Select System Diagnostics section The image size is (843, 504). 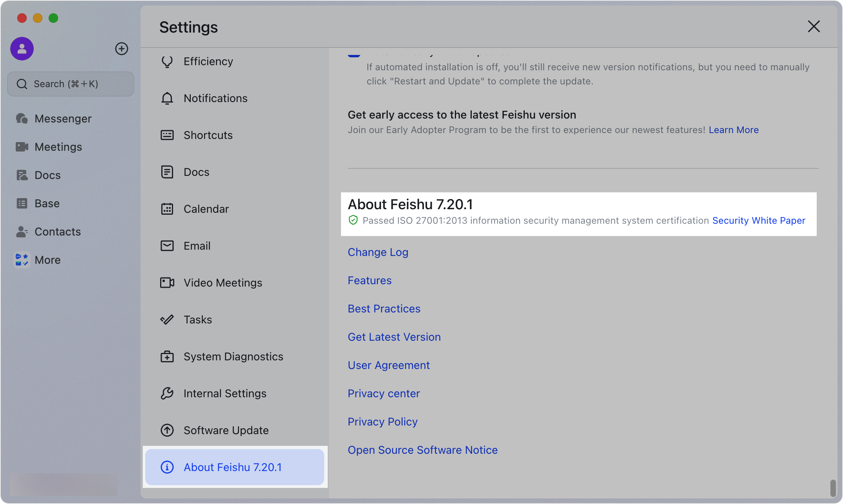[235, 356]
